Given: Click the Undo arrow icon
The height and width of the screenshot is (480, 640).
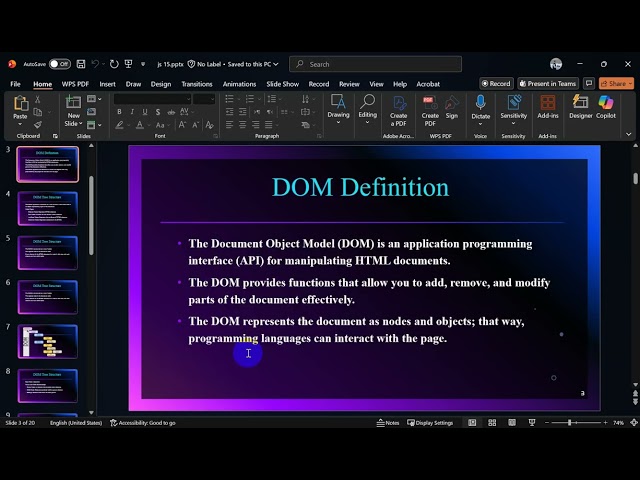Looking at the screenshot, I should pyautogui.click(x=96, y=64).
